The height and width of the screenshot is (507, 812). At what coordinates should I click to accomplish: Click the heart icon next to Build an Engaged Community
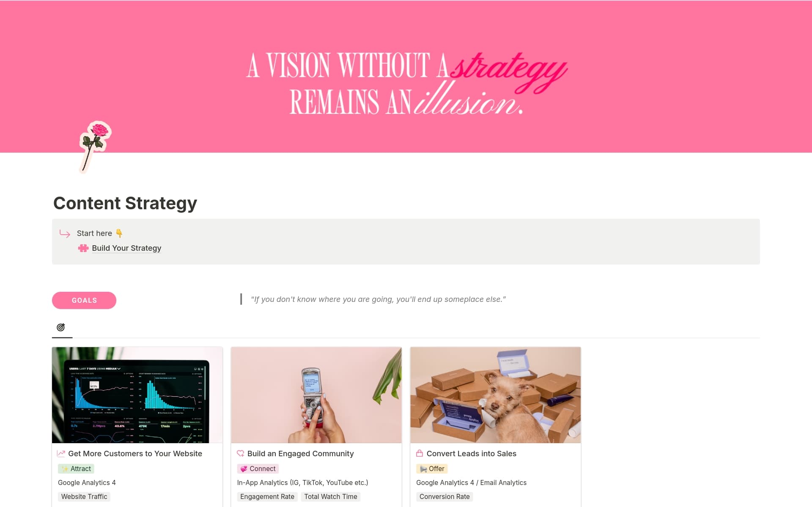pyautogui.click(x=241, y=454)
